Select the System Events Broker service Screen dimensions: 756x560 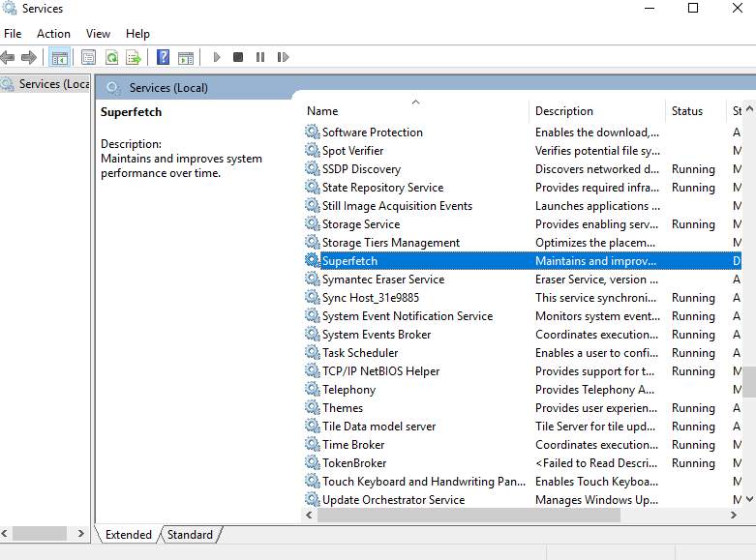523,334
